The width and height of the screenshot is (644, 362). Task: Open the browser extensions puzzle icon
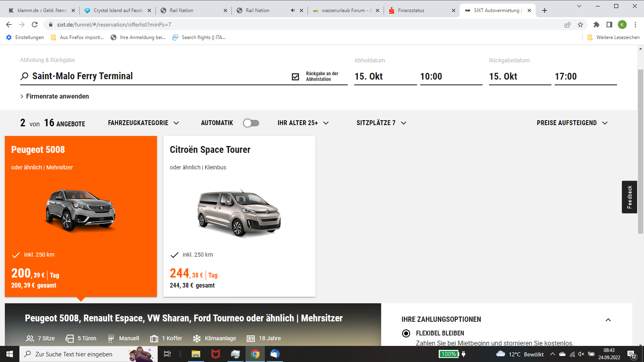pos(597,25)
